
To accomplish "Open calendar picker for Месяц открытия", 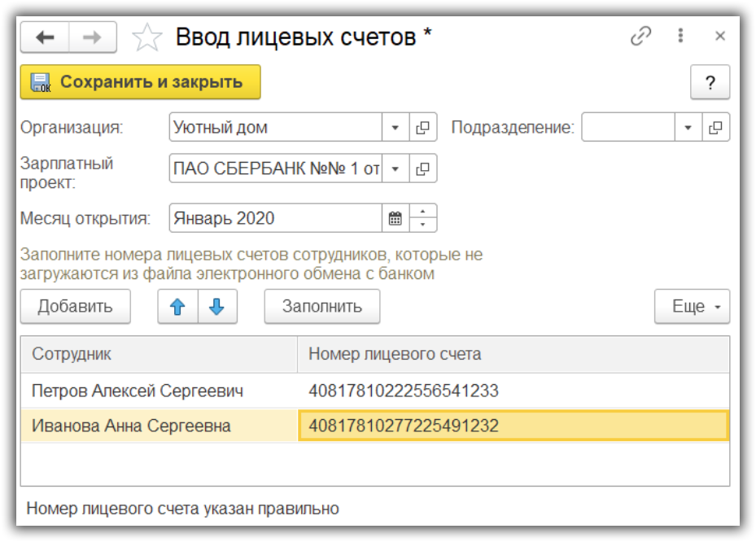I will point(395,218).
